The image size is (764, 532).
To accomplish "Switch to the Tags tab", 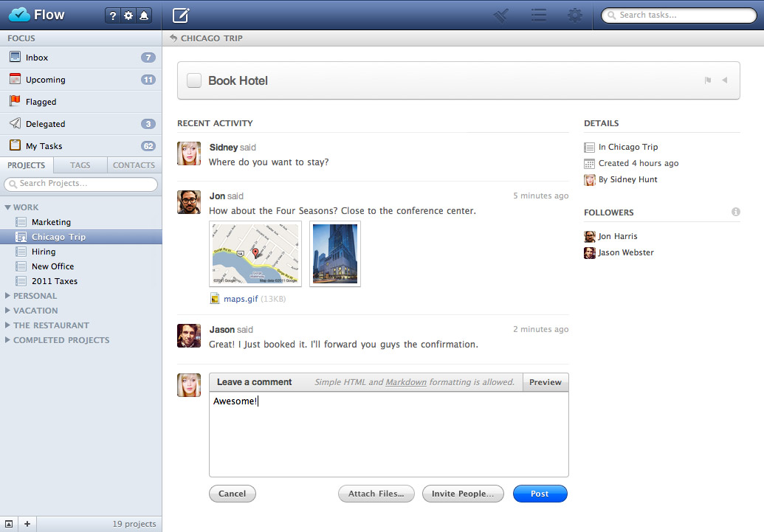I will coord(80,165).
